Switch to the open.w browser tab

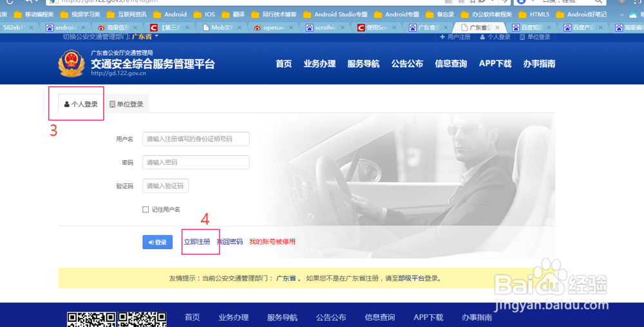coord(274,28)
